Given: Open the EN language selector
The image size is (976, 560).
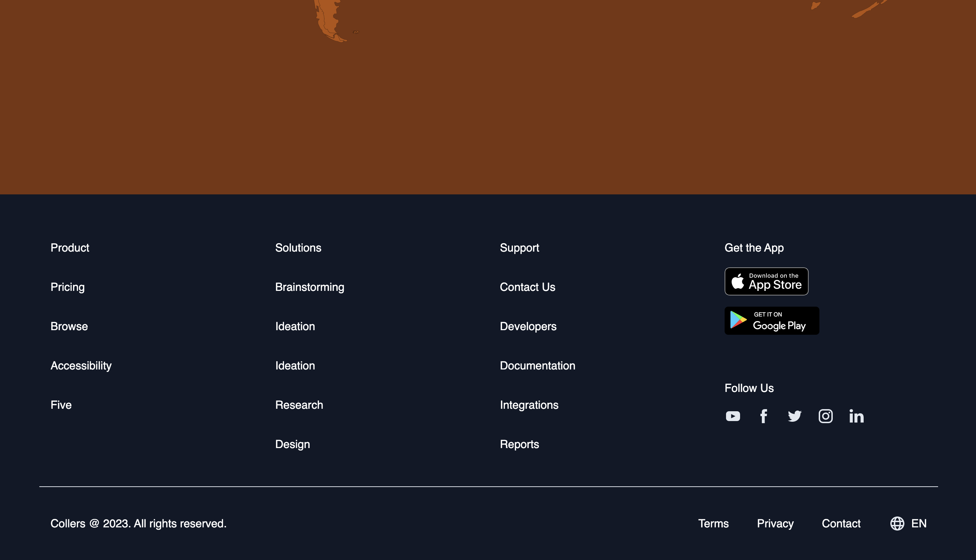Looking at the screenshot, I should [919, 524].
